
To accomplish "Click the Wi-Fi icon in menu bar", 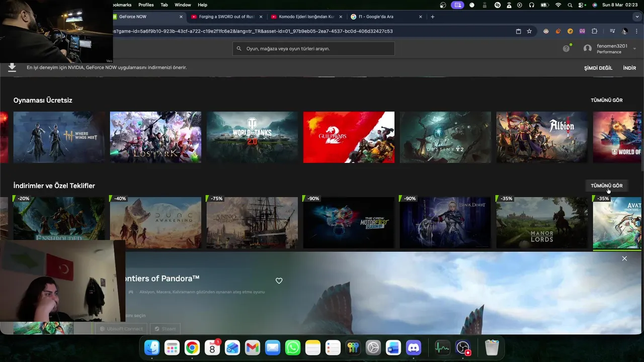I will pyautogui.click(x=558, y=5).
